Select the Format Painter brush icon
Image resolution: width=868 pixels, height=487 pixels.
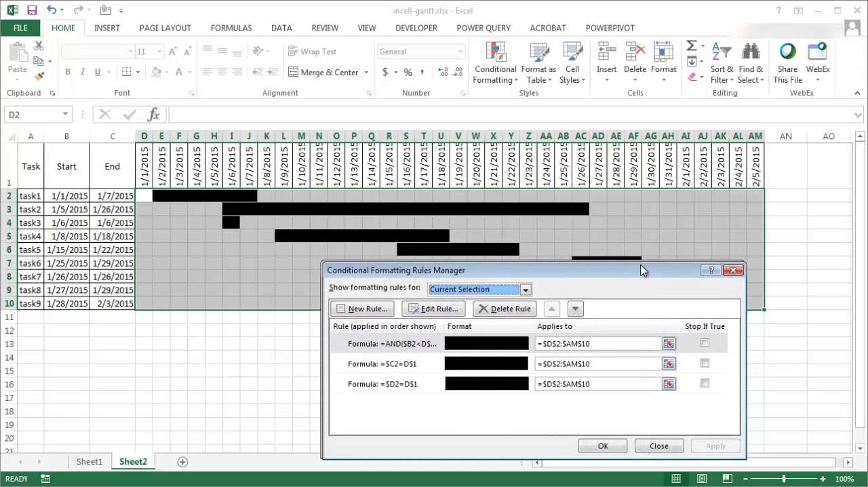pyautogui.click(x=39, y=77)
